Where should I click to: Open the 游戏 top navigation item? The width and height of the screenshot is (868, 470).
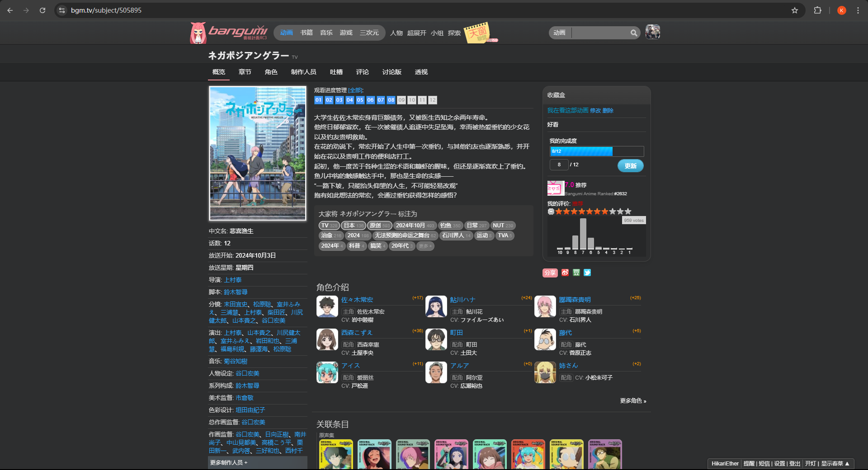[346, 33]
